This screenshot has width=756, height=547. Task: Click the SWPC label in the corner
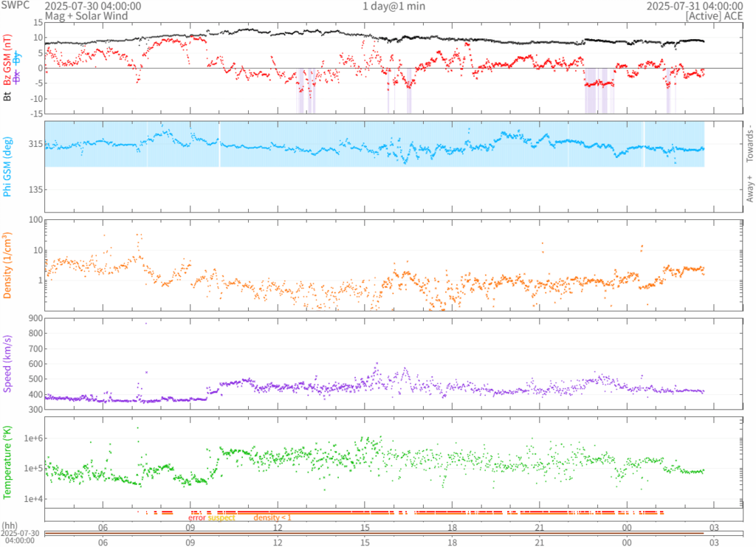click(x=15, y=6)
